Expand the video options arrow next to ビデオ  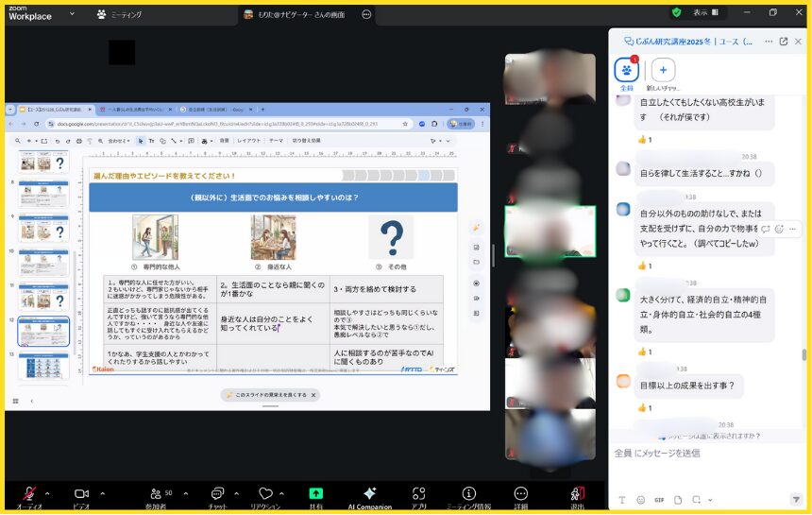coord(102,493)
